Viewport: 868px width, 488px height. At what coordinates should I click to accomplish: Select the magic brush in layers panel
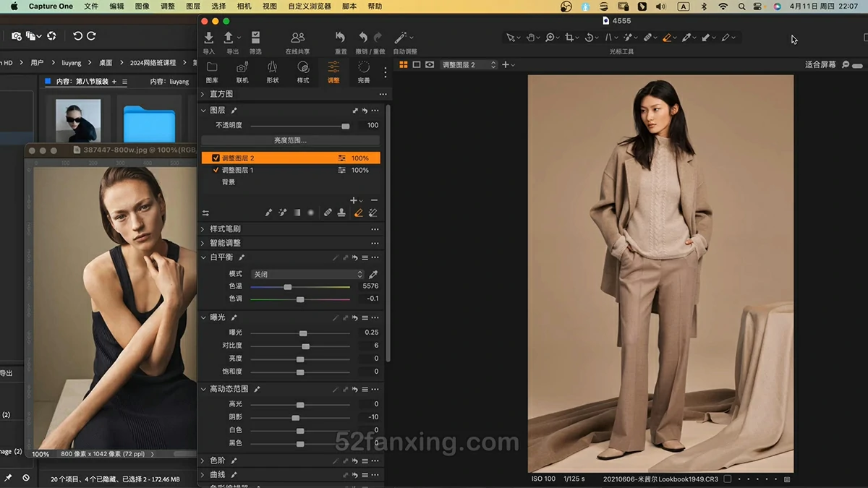click(x=283, y=213)
